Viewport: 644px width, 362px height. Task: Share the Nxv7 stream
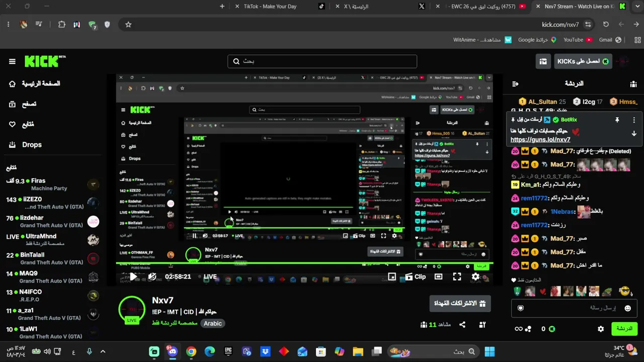point(462,325)
